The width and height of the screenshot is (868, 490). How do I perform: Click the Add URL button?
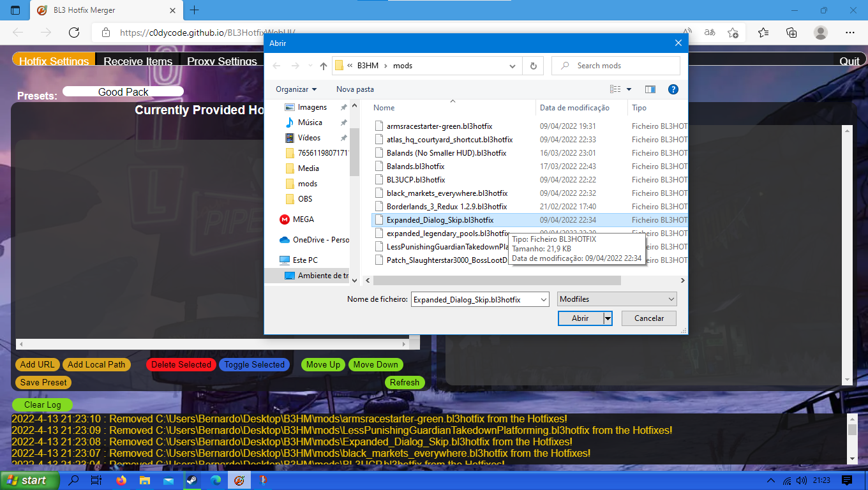pyautogui.click(x=37, y=364)
